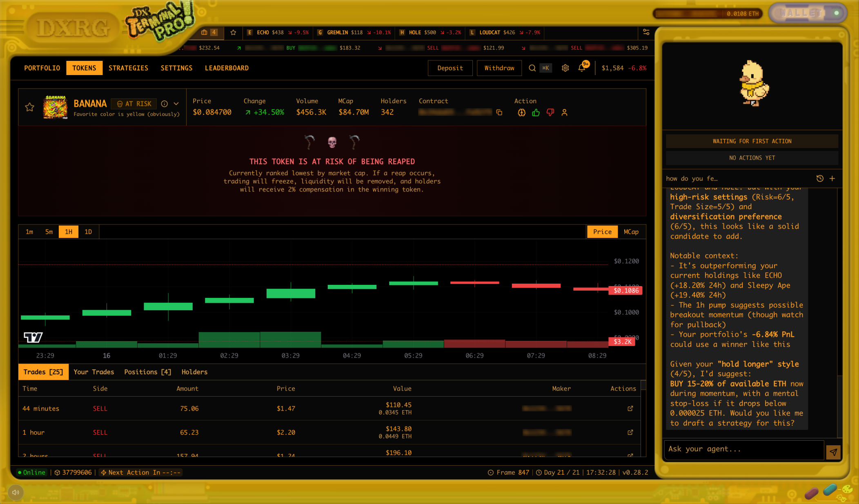Send message to the agent

833,452
